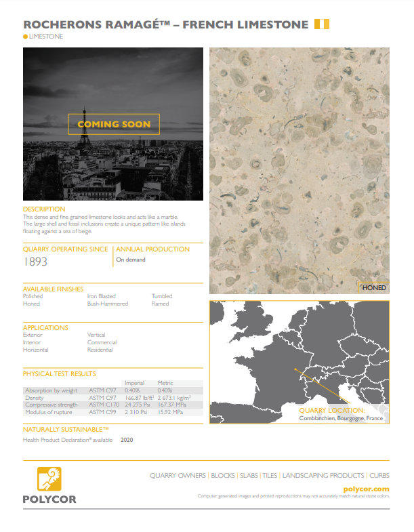Click the year 1893

tap(35, 262)
